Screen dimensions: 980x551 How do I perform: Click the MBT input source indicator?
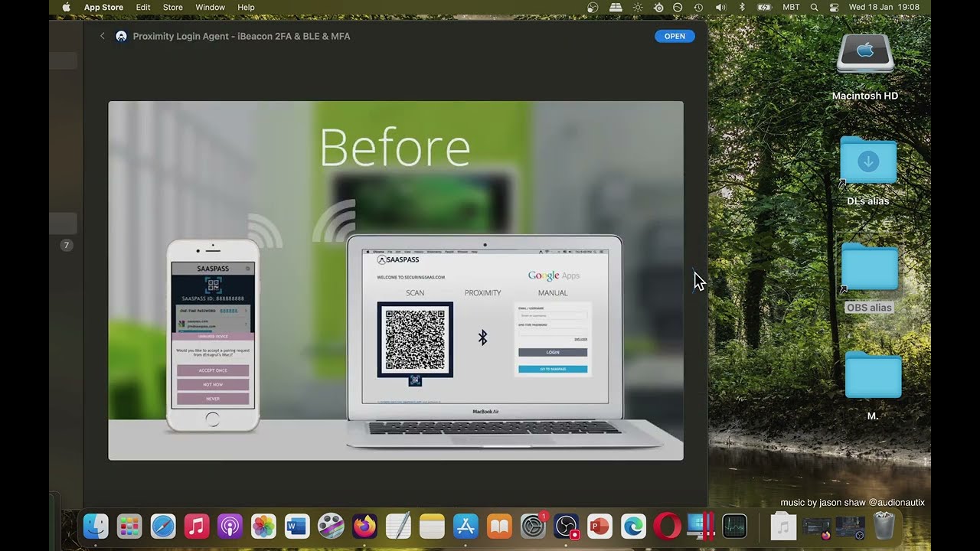[x=791, y=7]
